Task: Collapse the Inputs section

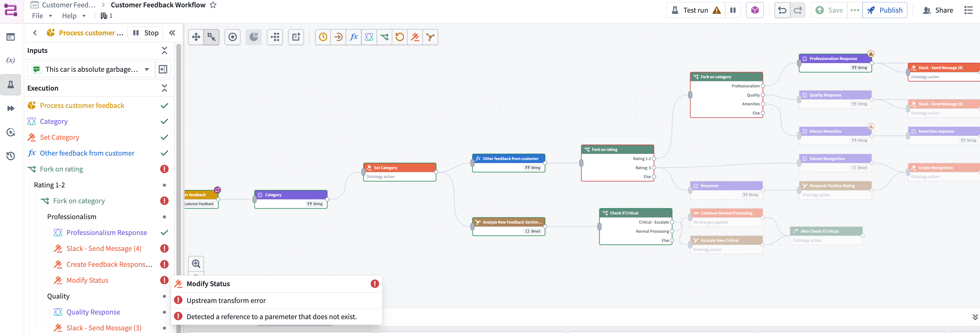Action: [164, 51]
